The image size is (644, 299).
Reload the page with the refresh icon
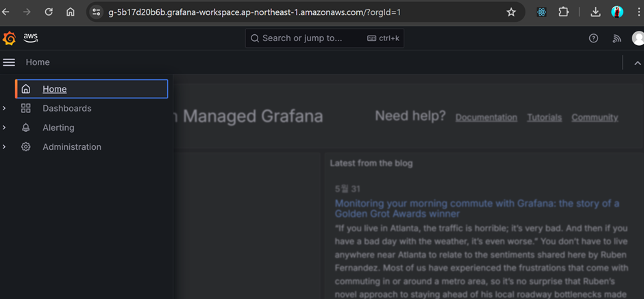[x=49, y=12]
